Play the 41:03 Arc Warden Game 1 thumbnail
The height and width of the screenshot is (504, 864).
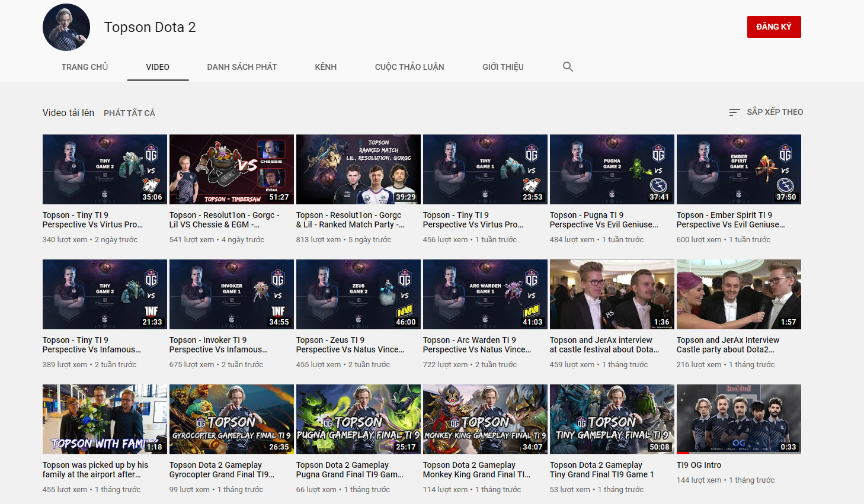485,294
